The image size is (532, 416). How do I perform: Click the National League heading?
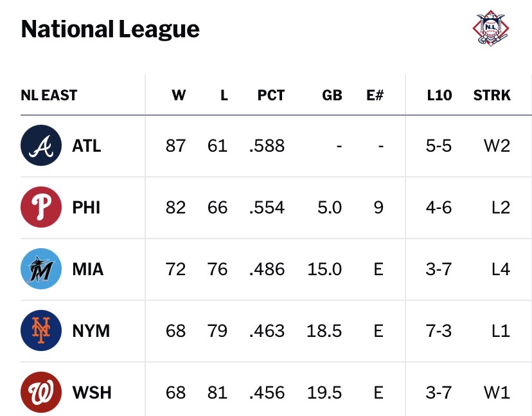(111, 29)
